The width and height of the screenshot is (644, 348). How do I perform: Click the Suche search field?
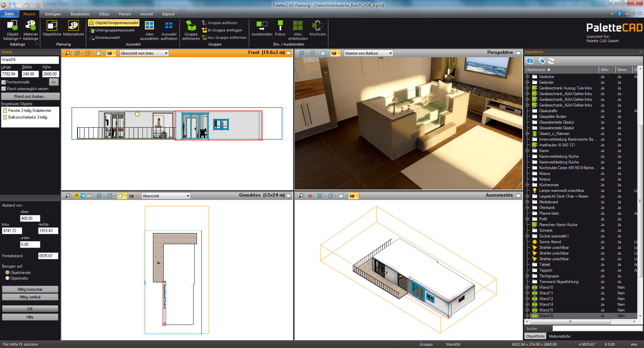click(597, 329)
